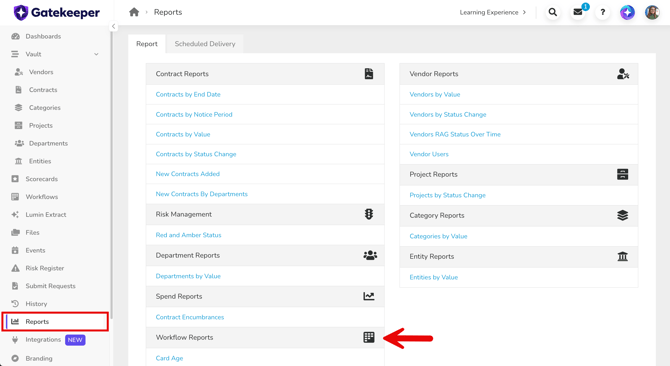Click the Card Age report link

(x=169, y=358)
